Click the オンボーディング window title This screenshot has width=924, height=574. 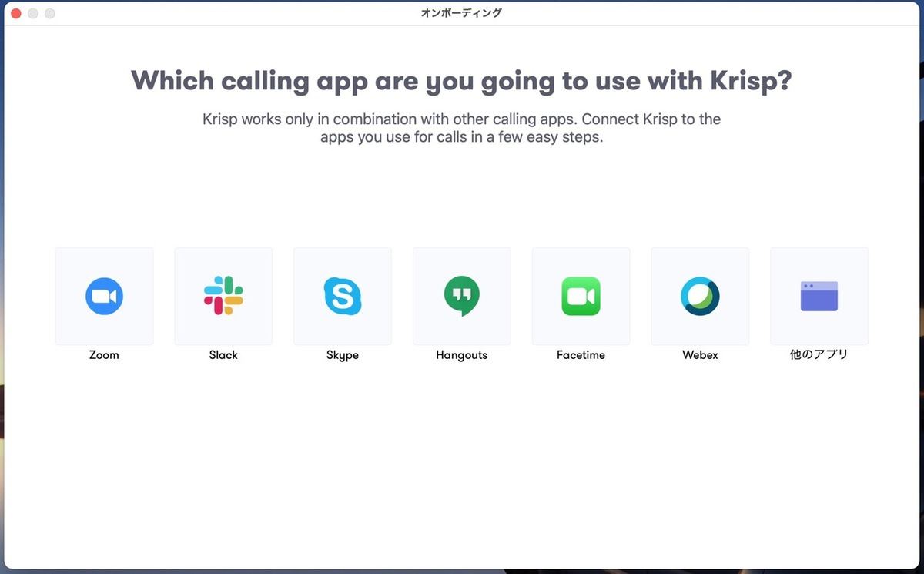point(462,13)
